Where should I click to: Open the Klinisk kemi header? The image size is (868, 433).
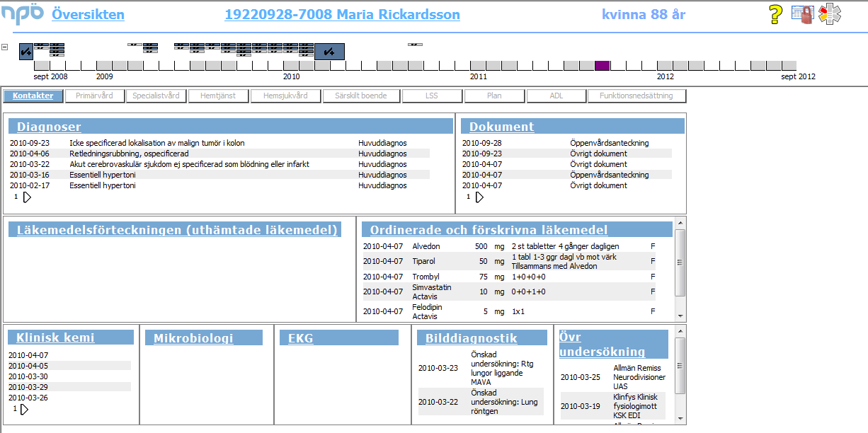click(55, 337)
